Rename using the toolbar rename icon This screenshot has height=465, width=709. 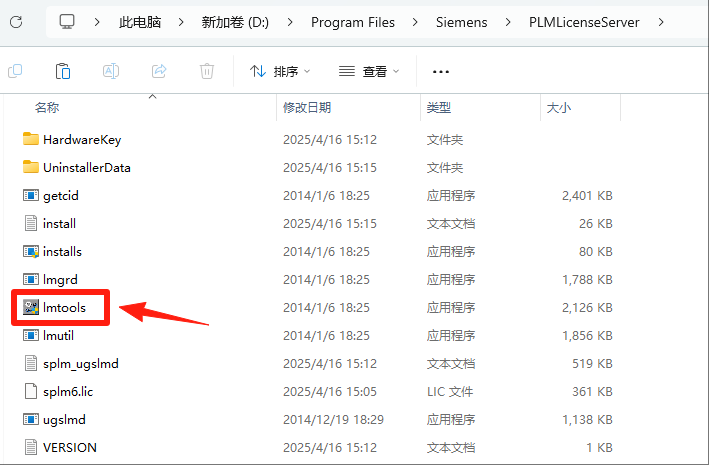(111, 71)
